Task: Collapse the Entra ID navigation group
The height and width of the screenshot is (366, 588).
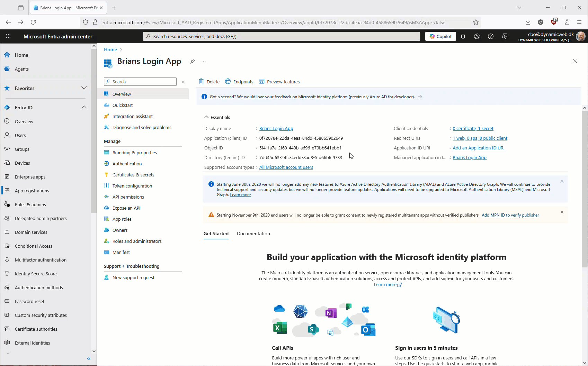Action: 84,107
